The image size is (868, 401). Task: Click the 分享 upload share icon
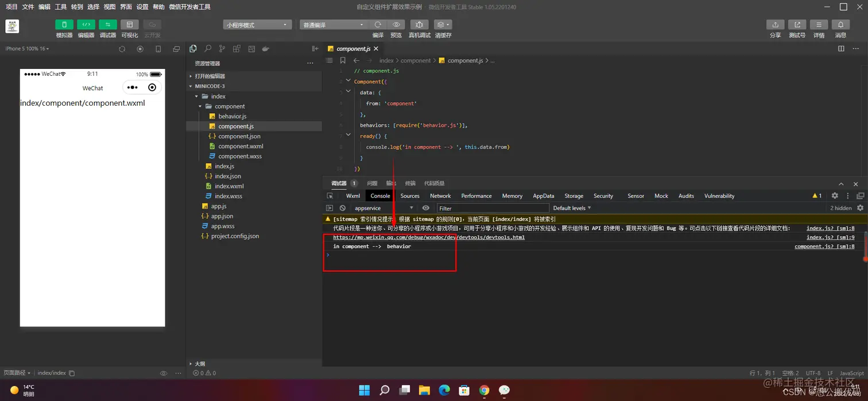776,25
